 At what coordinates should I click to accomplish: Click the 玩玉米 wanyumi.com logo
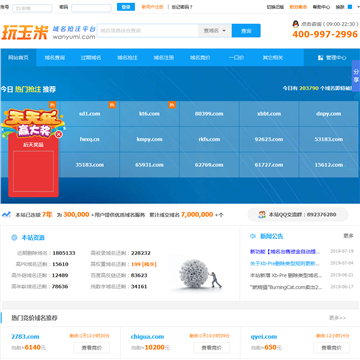click(x=48, y=32)
